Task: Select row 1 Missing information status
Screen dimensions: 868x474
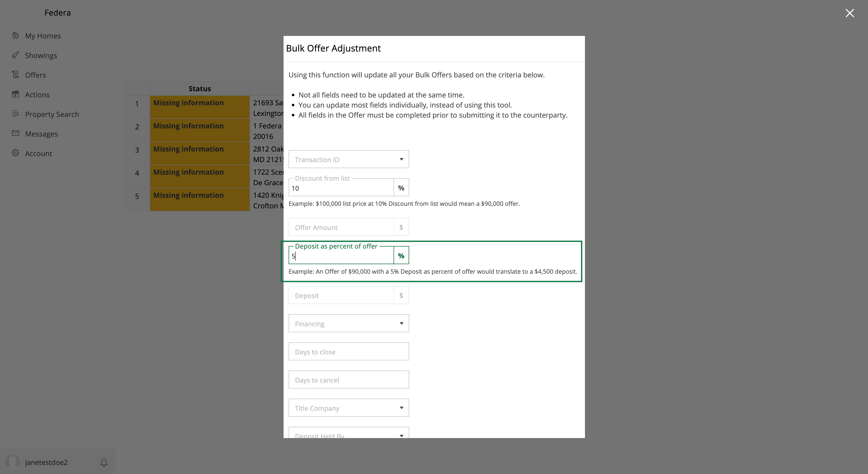Action: pos(200,107)
